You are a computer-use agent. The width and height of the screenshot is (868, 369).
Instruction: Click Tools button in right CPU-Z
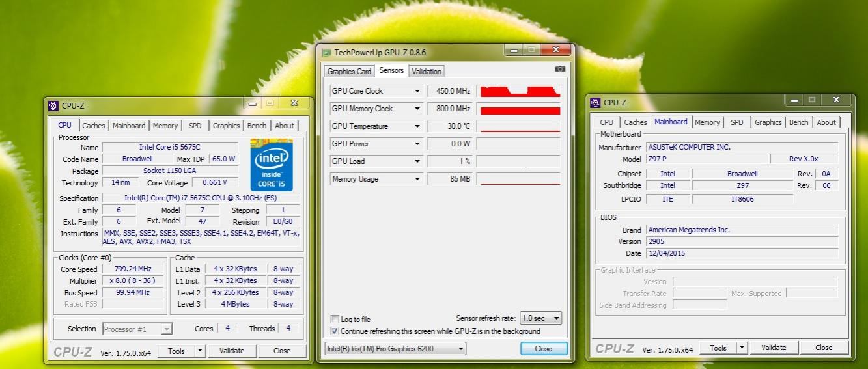coord(718,348)
